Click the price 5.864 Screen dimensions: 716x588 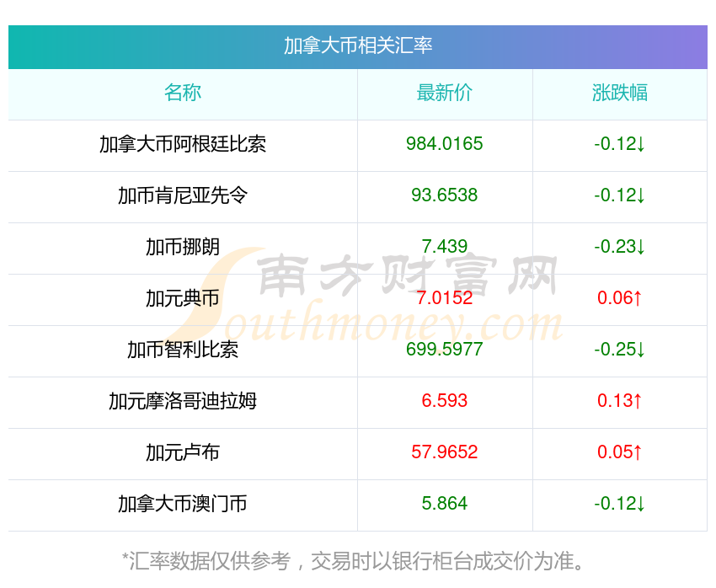click(x=444, y=504)
